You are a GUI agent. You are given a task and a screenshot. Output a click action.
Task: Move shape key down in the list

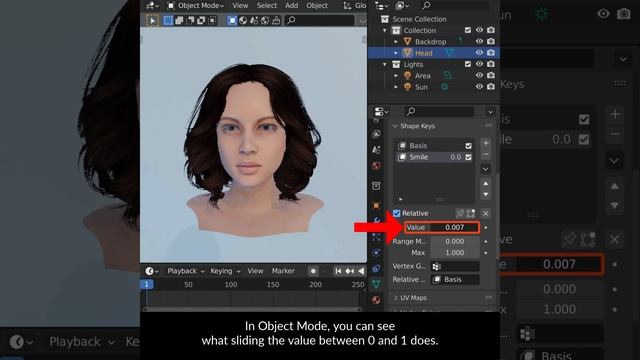486,195
